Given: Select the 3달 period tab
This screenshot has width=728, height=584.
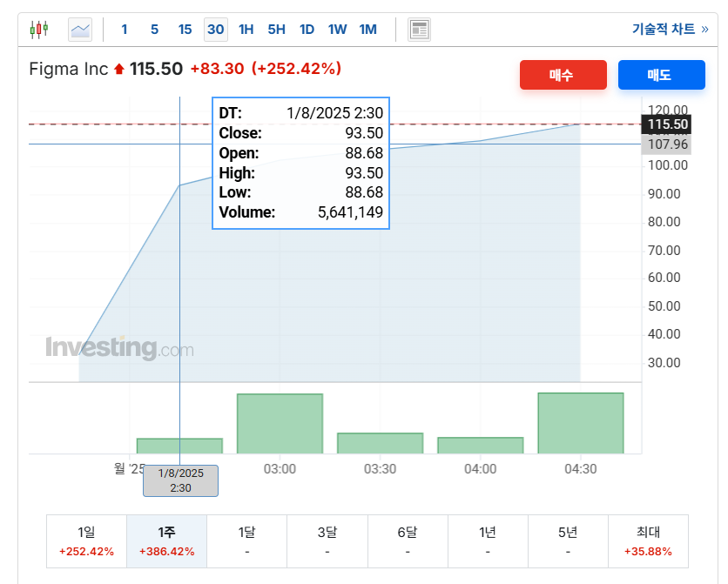Looking at the screenshot, I should (x=327, y=541).
